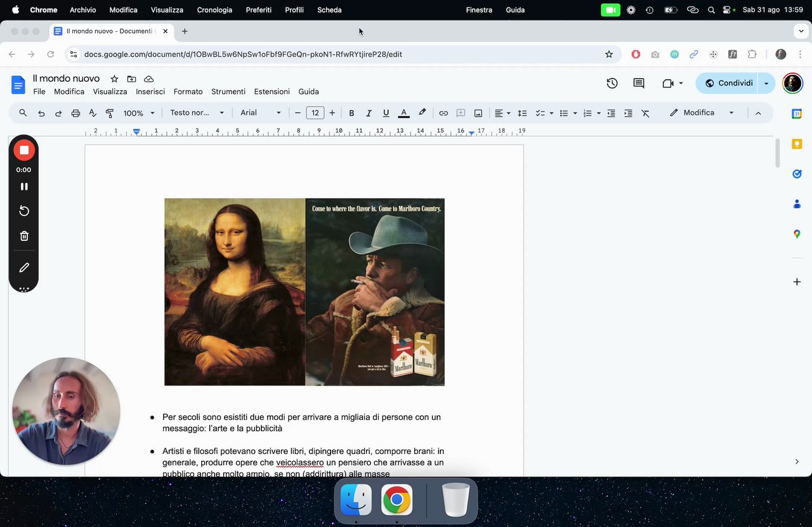Expand the numbered list options arrow
This screenshot has height=527, width=812.
(x=598, y=113)
